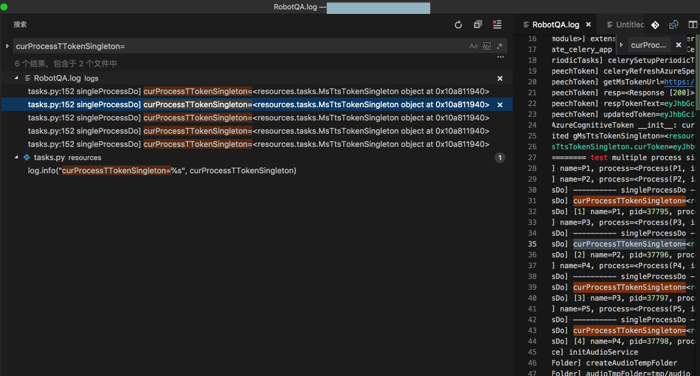Open the log.info match in tasks.py
The width and height of the screenshot is (700, 376).
[x=162, y=171]
